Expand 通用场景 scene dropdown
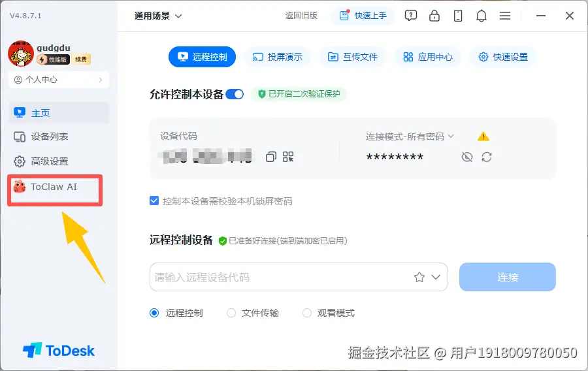The width and height of the screenshot is (588, 371). click(x=158, y=16)
